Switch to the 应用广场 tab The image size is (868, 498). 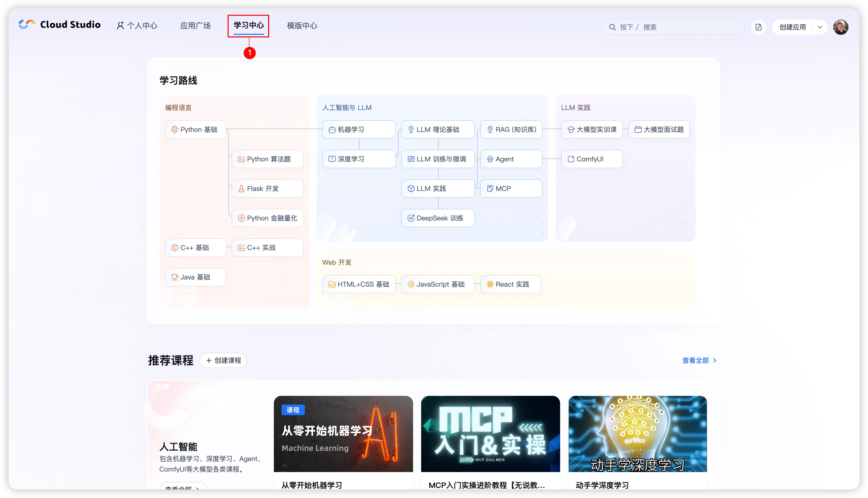195,26
